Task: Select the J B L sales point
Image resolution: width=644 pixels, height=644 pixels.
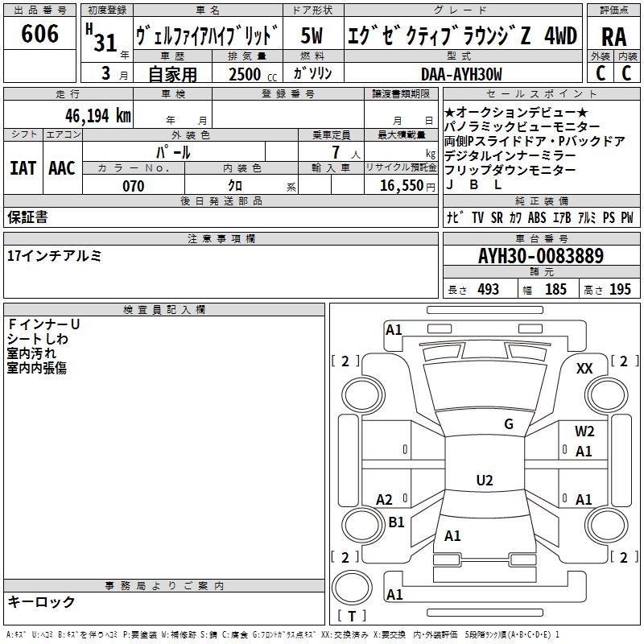Action: pos(474,185)
